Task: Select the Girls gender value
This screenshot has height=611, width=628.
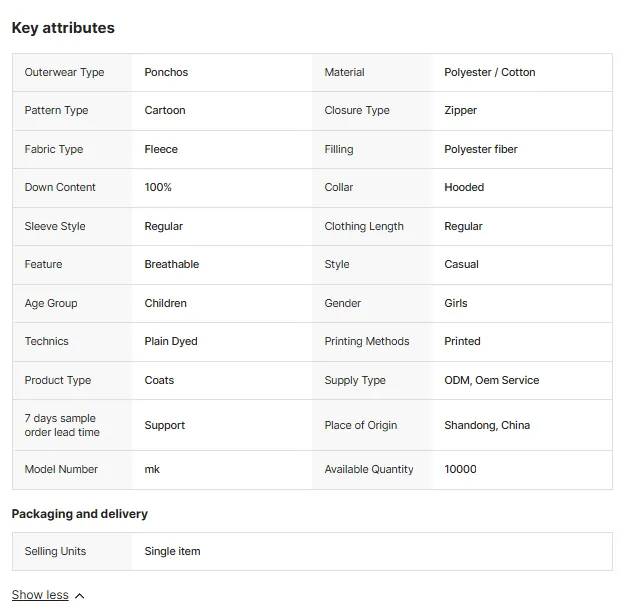Action: point(456,303)
